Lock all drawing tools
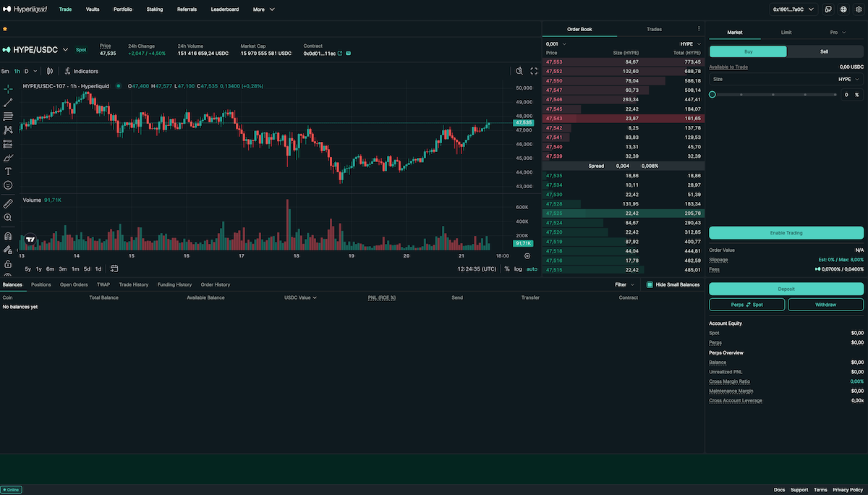This screenshot has width=868, height=495. [8, 263]
